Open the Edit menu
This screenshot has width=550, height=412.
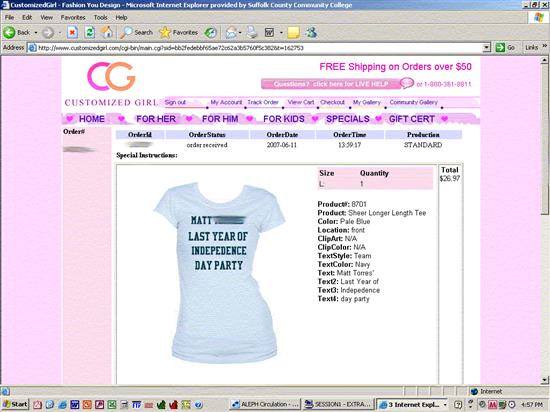(27, 17)
